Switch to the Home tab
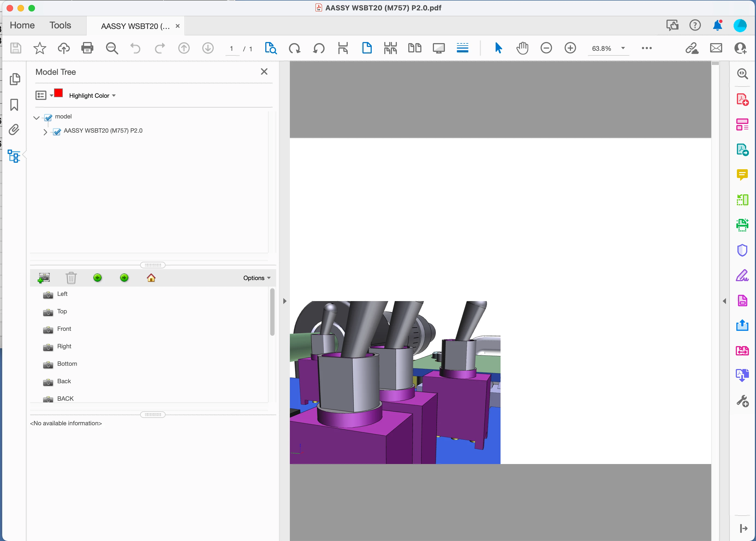Image resolution: width=756 pixels, height=541 pixels. pyautogui.click(x=22, y=25)
